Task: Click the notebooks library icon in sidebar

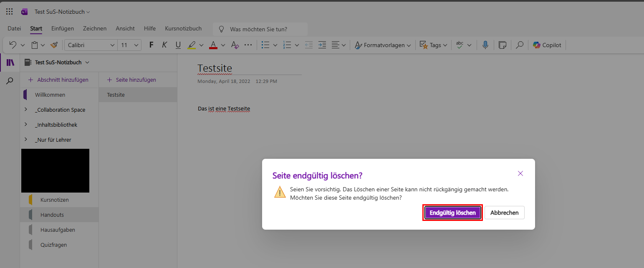Action: pos(10,63)
